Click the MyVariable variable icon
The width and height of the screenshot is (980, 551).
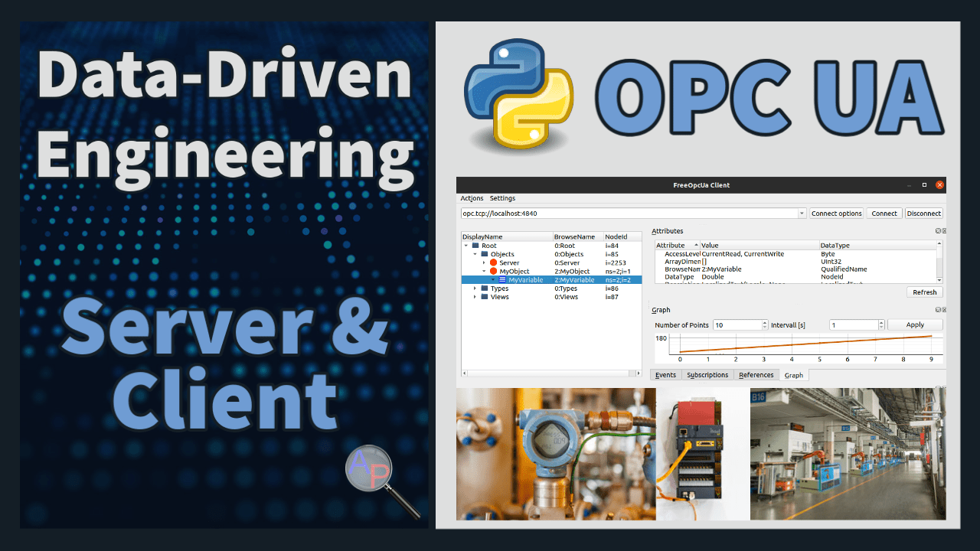coord(501,280)
